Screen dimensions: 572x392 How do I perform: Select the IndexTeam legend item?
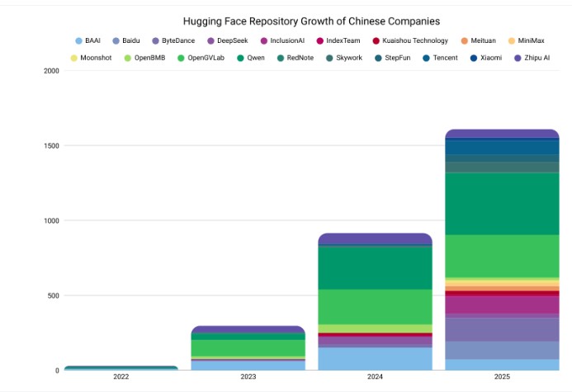click(338, 40)
